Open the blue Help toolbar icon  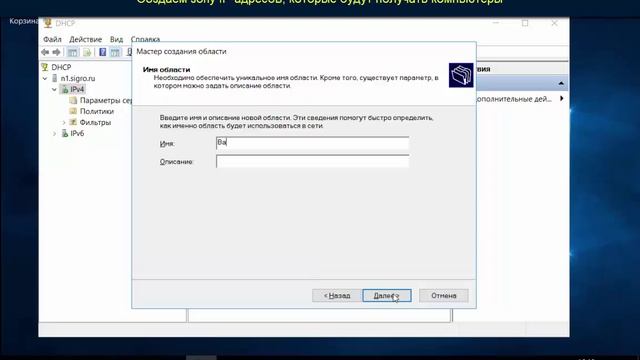[102, 52]
